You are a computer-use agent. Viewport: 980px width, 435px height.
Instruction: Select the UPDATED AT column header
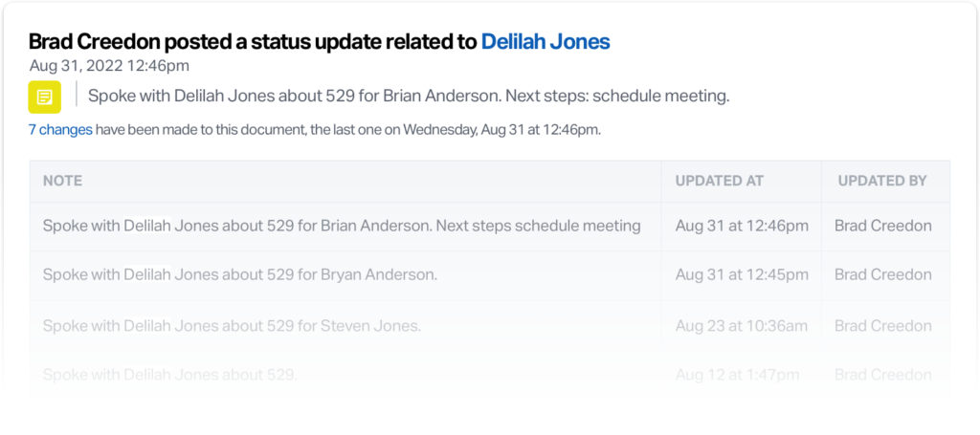pos(720,181)
